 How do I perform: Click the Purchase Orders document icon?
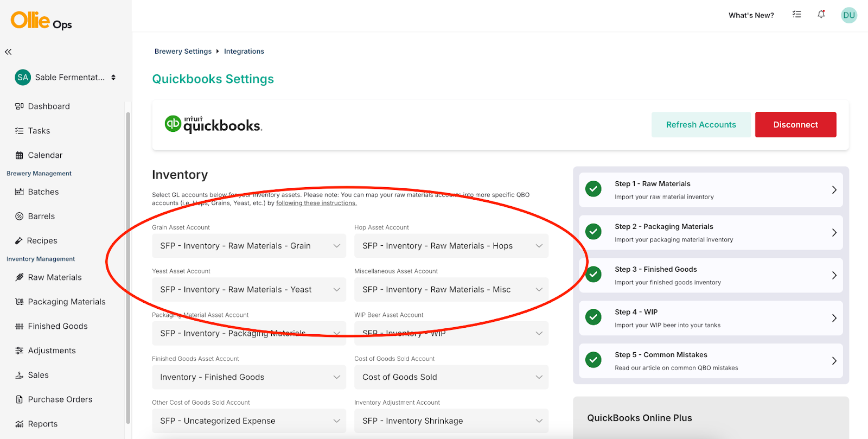coord(20,399)
